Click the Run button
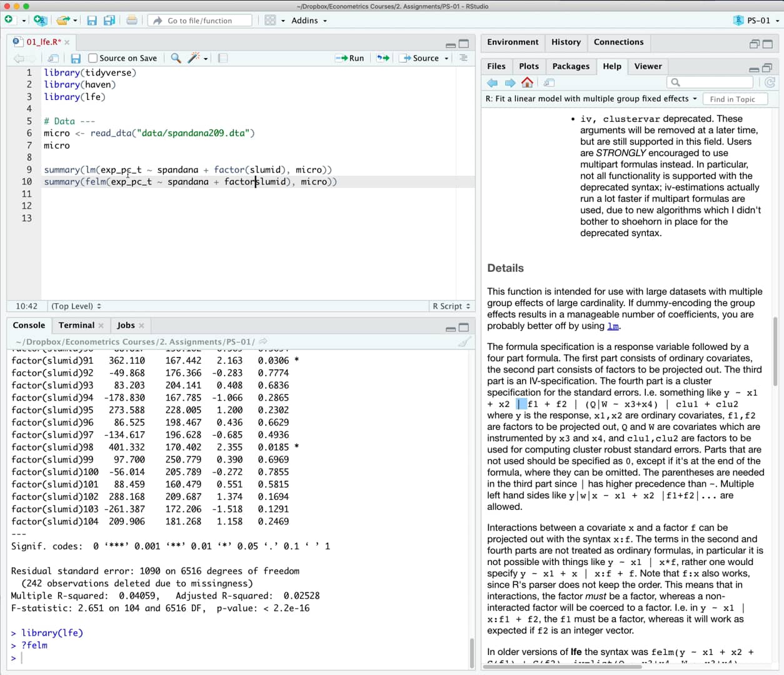784x675 pixels. tap(350, 58)
